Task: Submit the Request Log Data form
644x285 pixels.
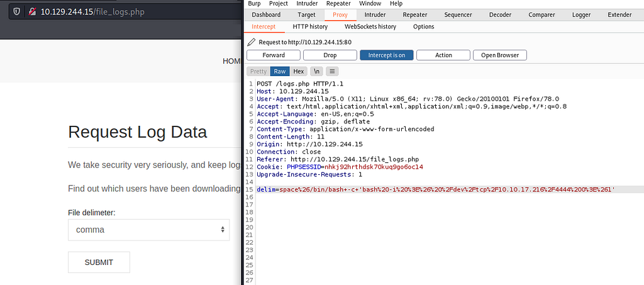Action: click(x=99, y=262)
